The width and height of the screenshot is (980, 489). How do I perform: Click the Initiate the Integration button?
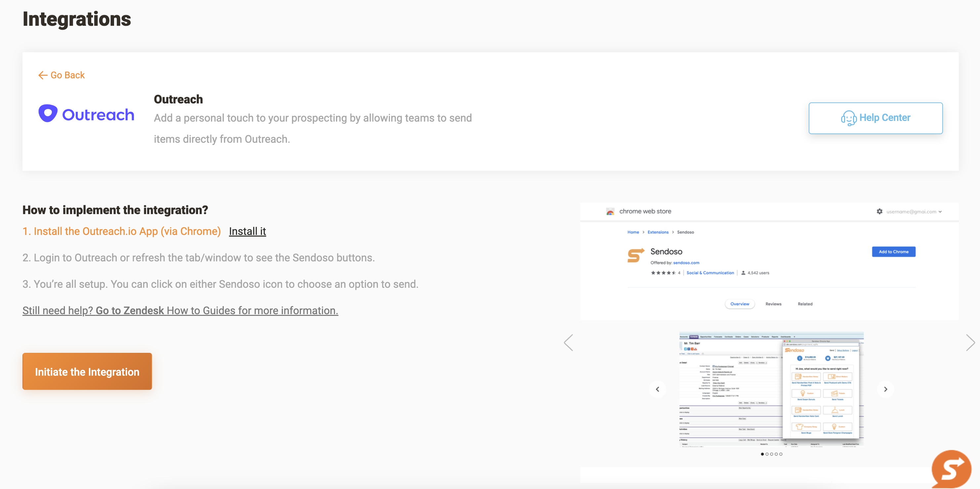(x=87, y=371)
